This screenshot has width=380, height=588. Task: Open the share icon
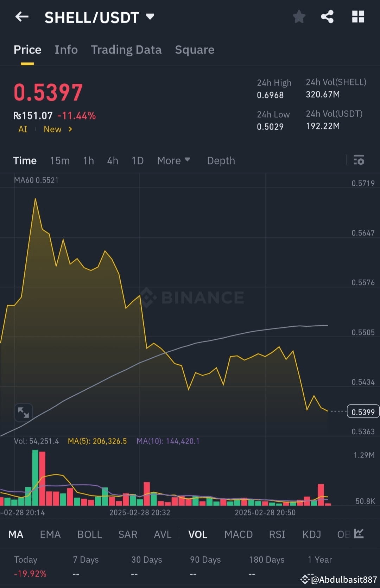tap(327, 17)
